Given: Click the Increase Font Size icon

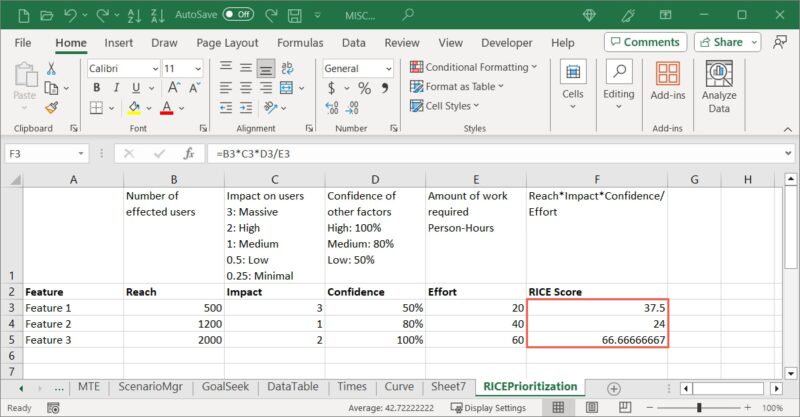Looking at the screenshot, I should [174, 88].
